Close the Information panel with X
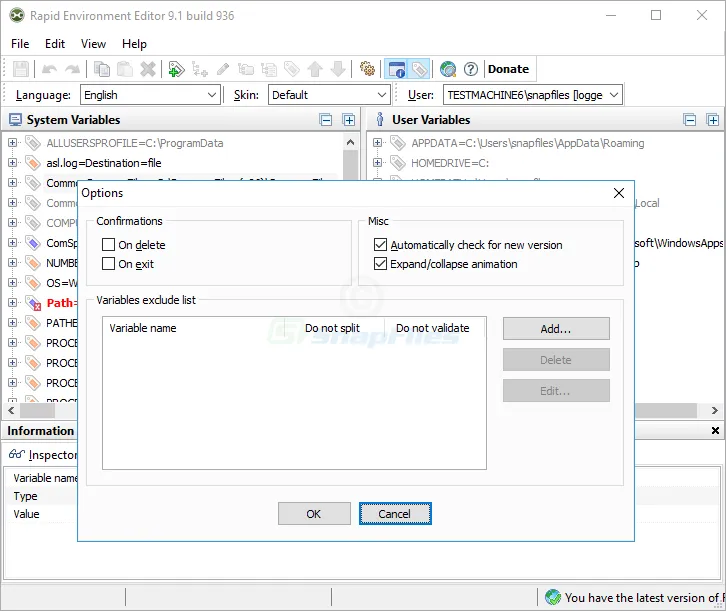 click(715, 430)
